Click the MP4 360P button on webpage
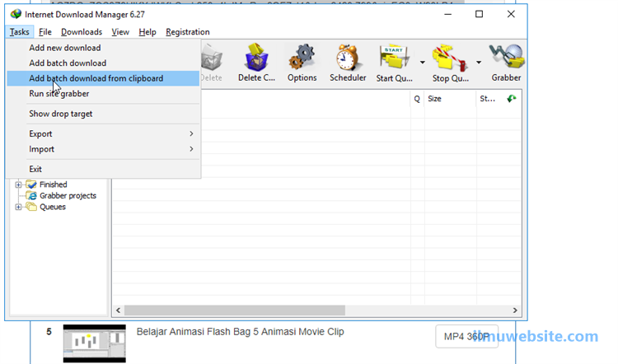Screen dimensions: 618x364 pos(466,337)
